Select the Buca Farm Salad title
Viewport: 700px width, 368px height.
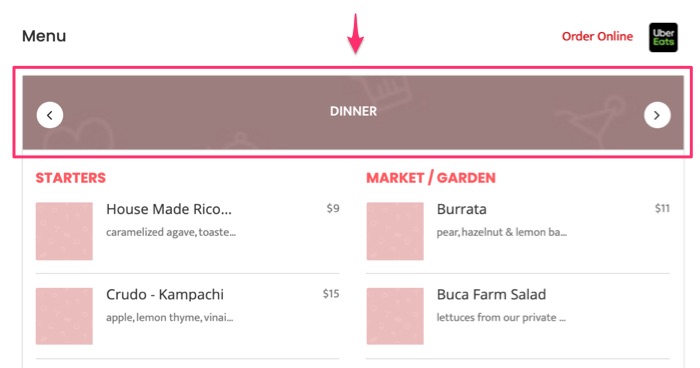coord(491,294)
